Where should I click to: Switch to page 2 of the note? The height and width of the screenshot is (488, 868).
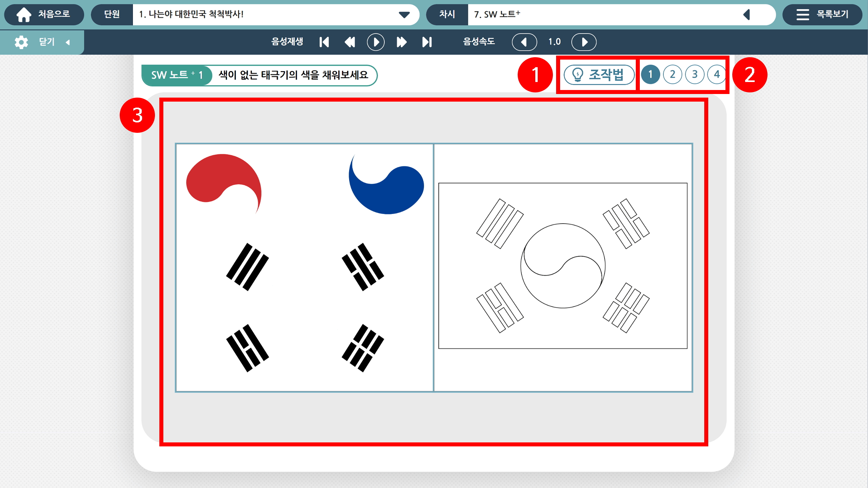(673, 74)
